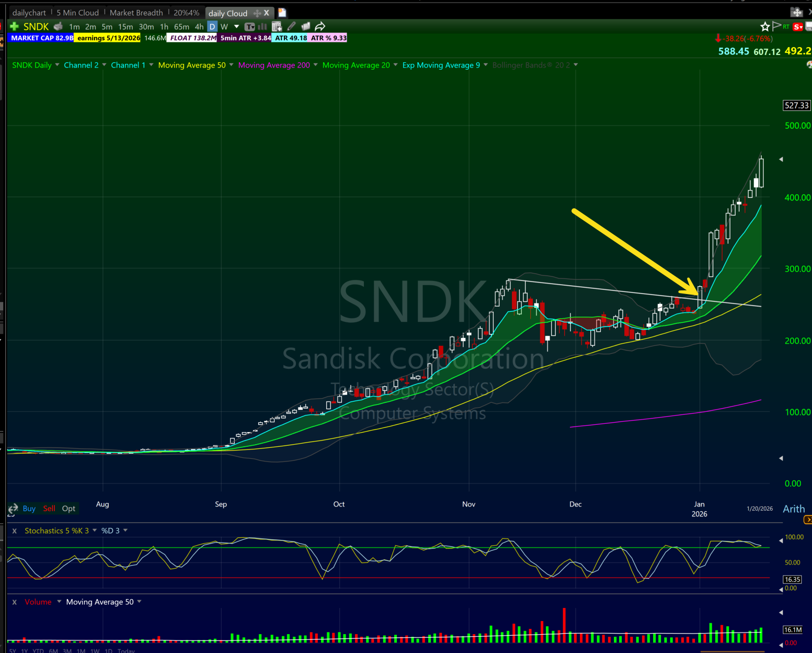The height and width of the screenshot is (653, 812).
Task: Open the text tool T icon
Action: (x=250, y=27)
